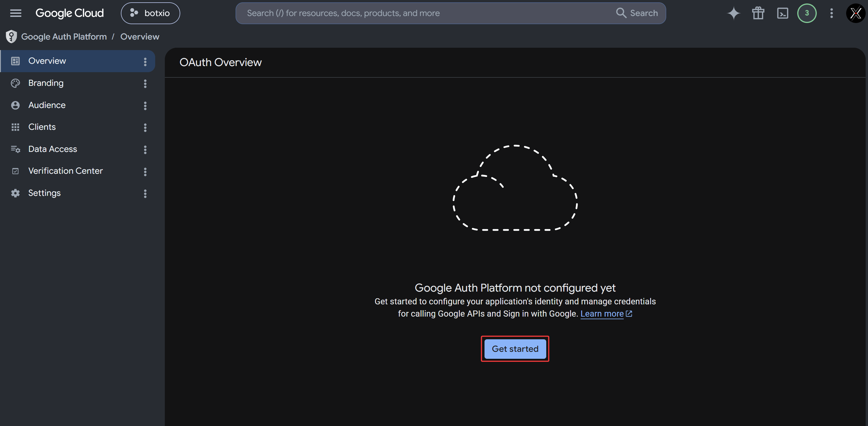Click the Settings gear icon
Screen dimensions: 868x426
[15, 193]
